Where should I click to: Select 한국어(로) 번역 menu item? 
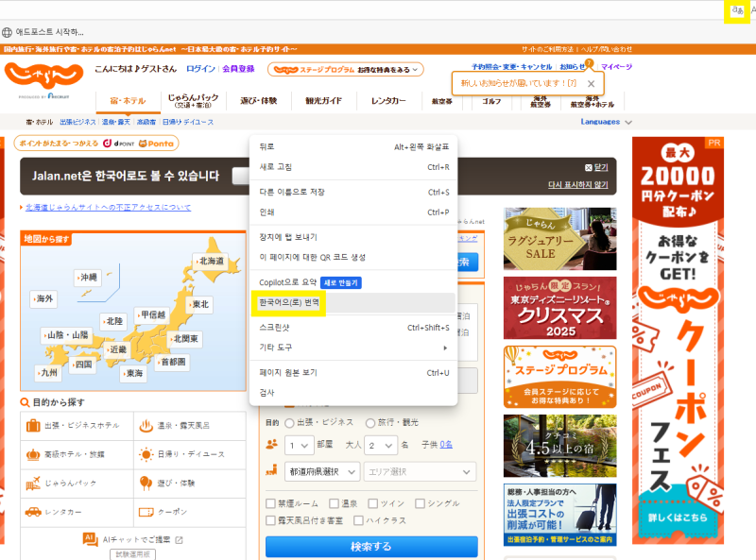tap(353, 302)
